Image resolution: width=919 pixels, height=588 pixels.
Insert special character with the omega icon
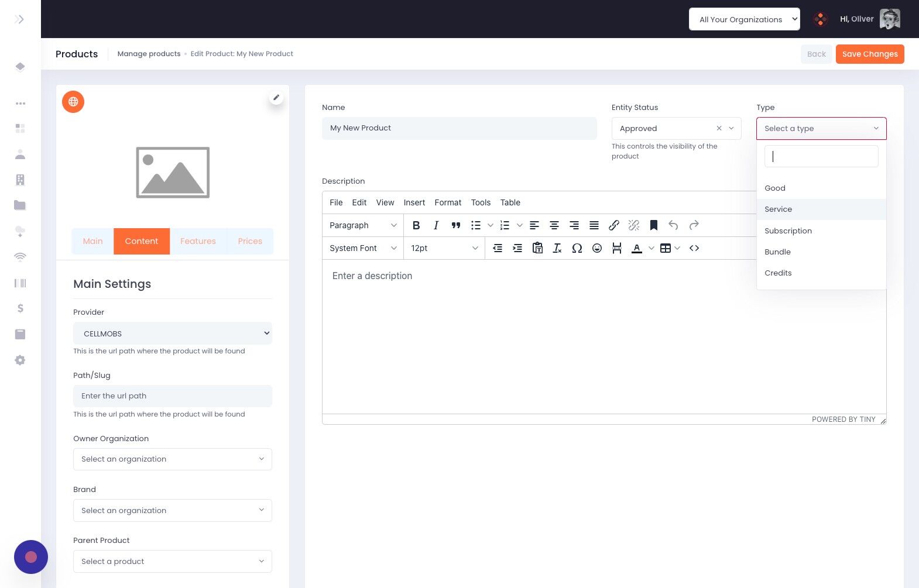click(x=577, y=248)
